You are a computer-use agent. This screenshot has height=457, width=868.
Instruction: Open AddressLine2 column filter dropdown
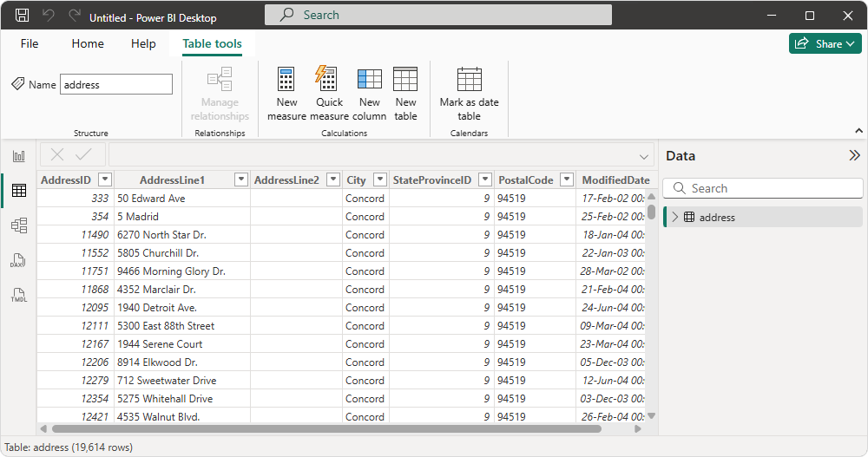point(332,180)
